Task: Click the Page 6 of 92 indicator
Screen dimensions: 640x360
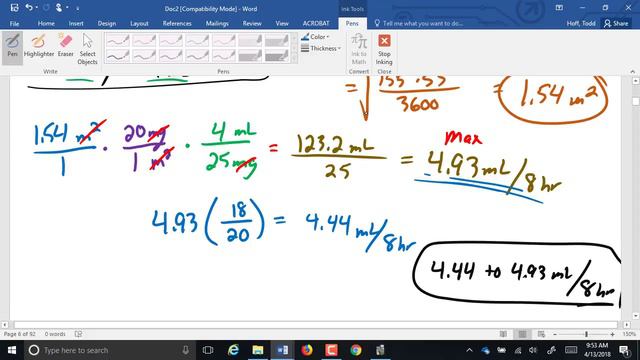Action: 20,334
